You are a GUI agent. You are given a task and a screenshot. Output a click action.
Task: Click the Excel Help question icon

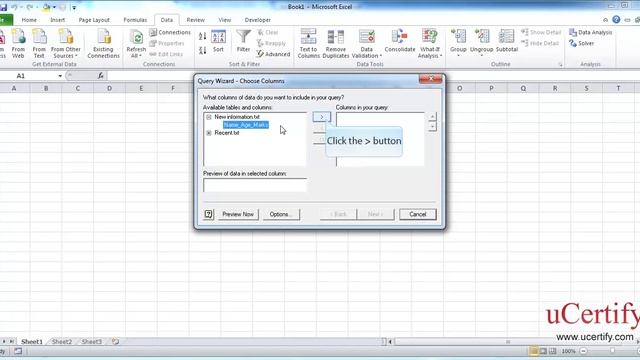coord(616,20)
